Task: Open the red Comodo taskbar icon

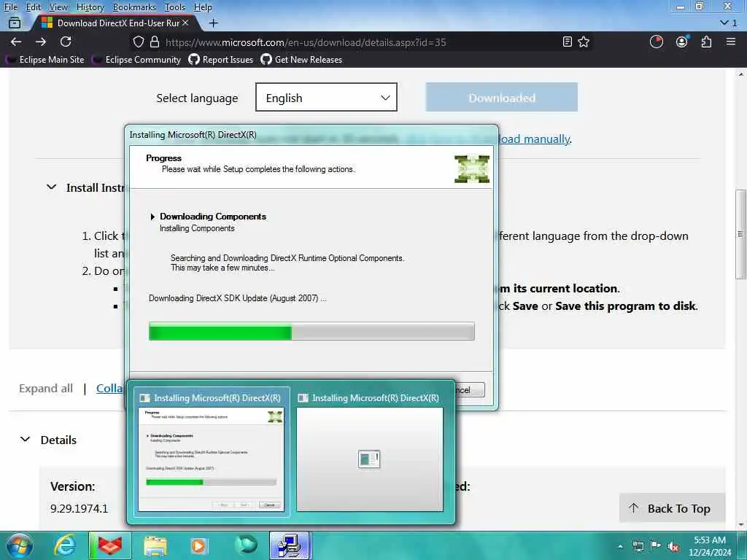Action: click(x=110, y=545)
